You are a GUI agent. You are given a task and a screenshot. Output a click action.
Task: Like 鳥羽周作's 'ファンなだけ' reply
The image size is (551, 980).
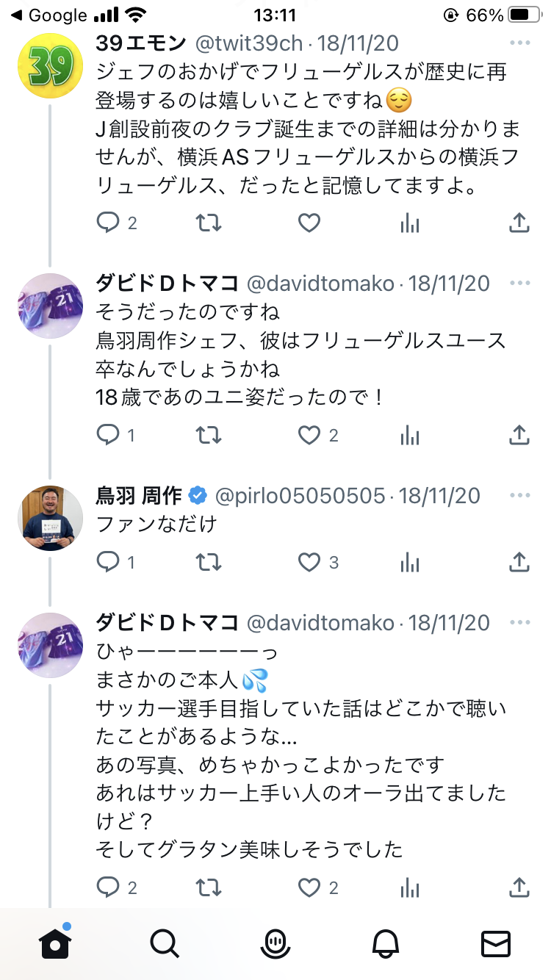(310, 563)
